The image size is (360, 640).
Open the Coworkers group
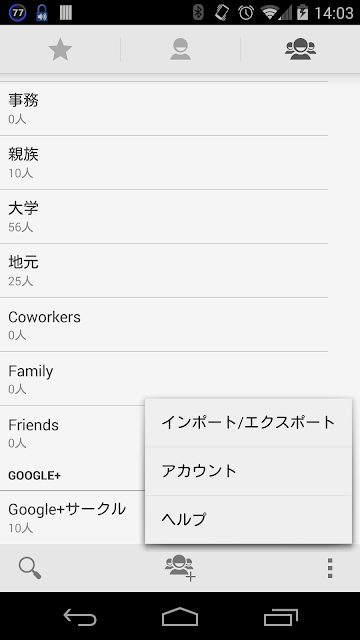(x=164, y=324)
